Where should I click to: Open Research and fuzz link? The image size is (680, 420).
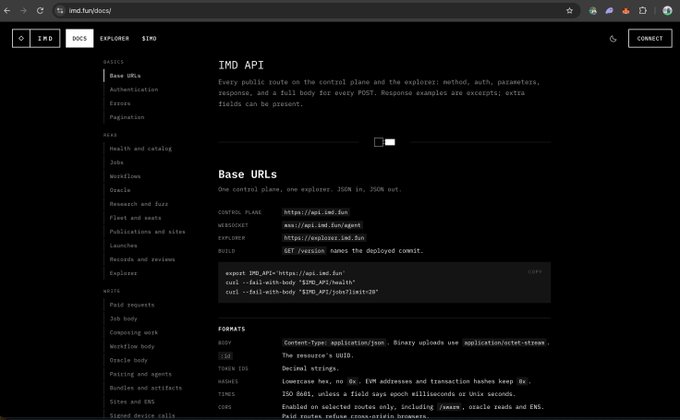139,204
